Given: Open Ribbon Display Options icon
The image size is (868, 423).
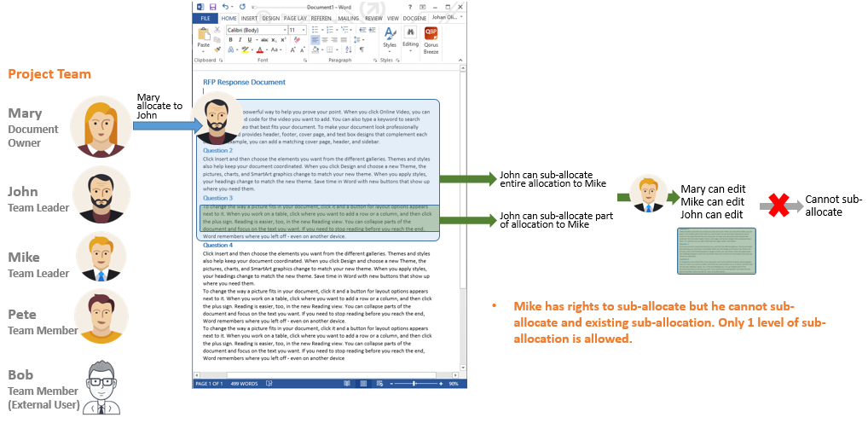Looking at the screenshot, I should pyautogui.click(x=422, y=7).
